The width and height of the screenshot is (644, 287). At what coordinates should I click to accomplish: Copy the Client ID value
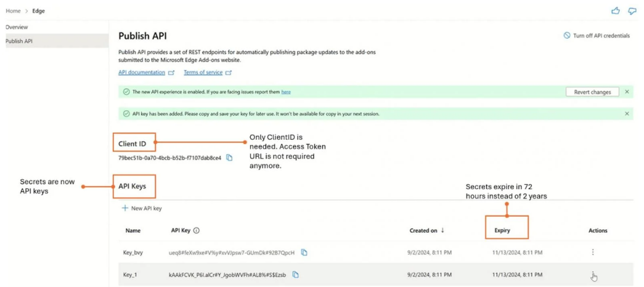[230, 158]
